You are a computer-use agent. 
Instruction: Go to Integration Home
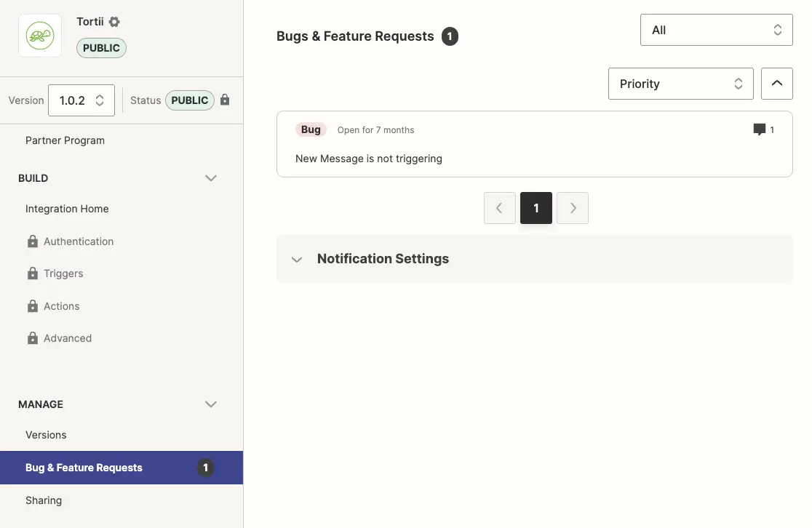pyautogui.click(x=67, y=209)
